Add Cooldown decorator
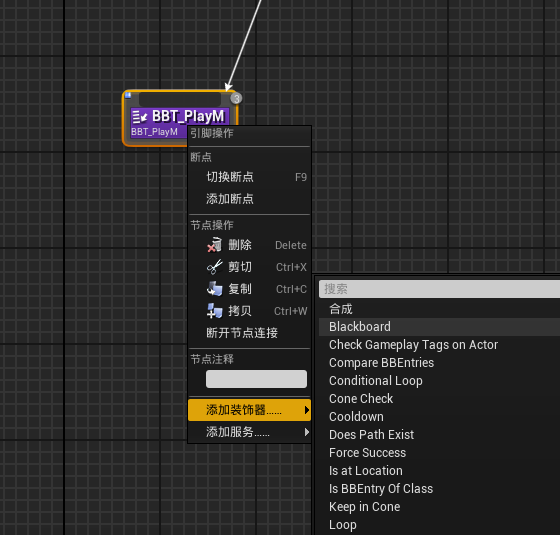Viewport: 560px width, 535px height. tap(439, 417)
